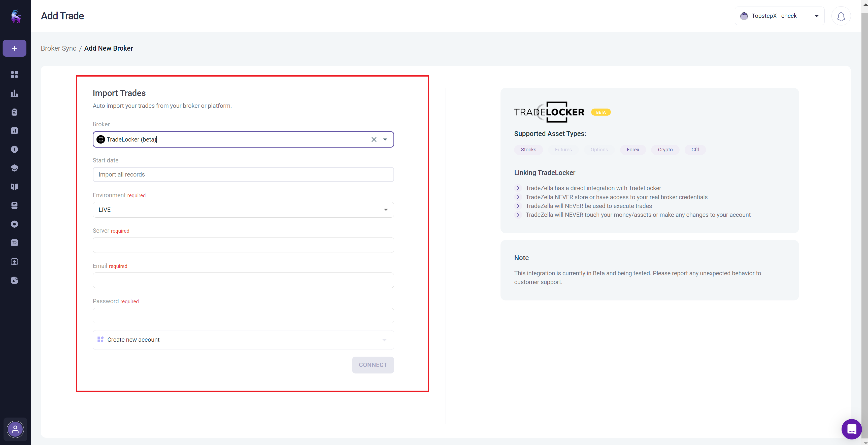The image size is (868, 445).
Task: Open the clipboard sidebar icon
Action: (x=15, y=112)
